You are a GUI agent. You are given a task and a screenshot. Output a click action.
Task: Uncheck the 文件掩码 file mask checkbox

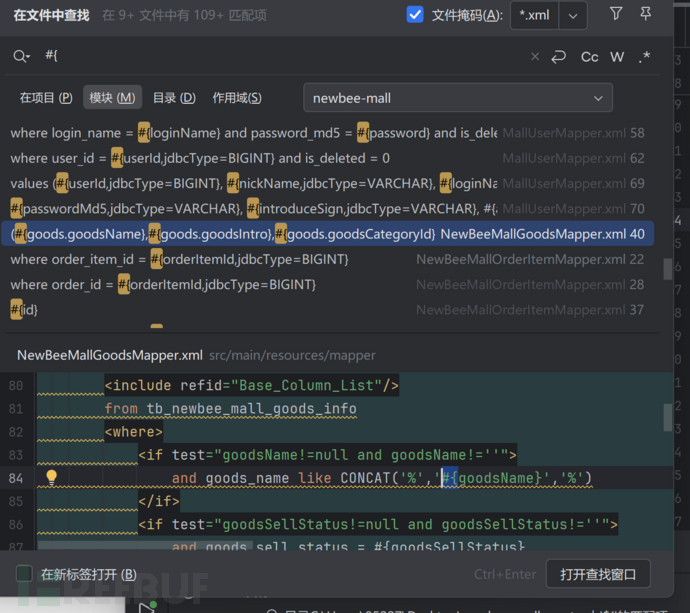pyautogui.click(x=416, y=15)
